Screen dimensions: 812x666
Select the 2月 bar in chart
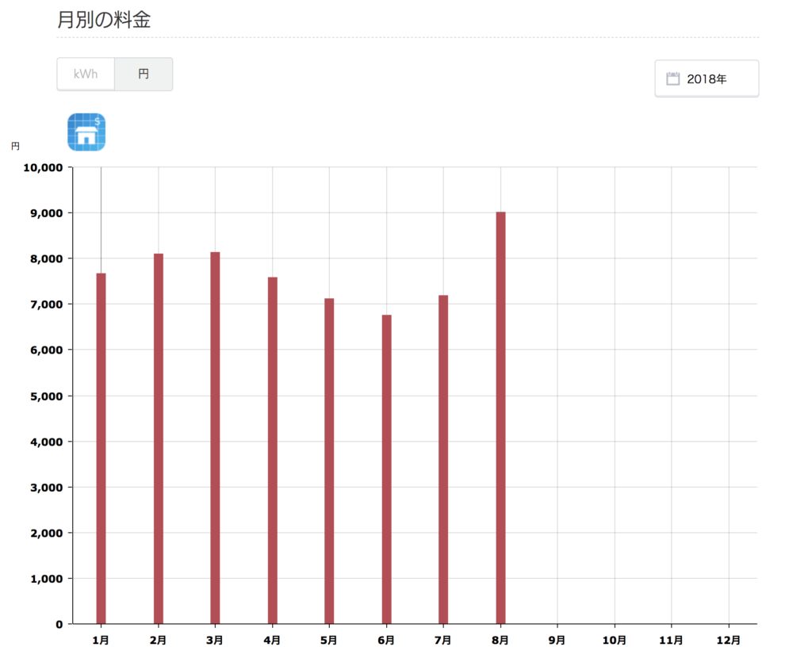tap(159, 438)
